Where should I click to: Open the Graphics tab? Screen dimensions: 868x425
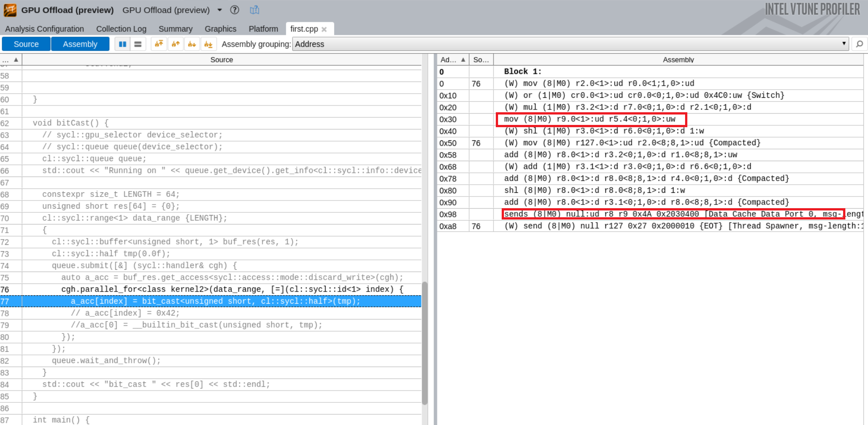click(x=221, y=29)
